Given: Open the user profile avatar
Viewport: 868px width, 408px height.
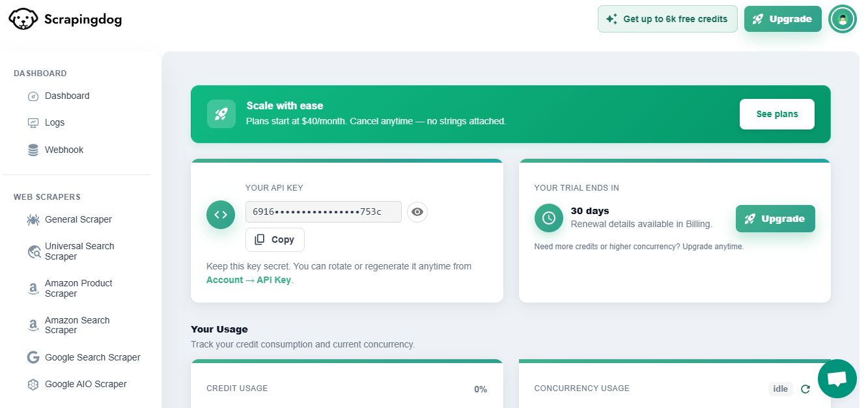Looking at the screenshot, I should tap(843, 19).
